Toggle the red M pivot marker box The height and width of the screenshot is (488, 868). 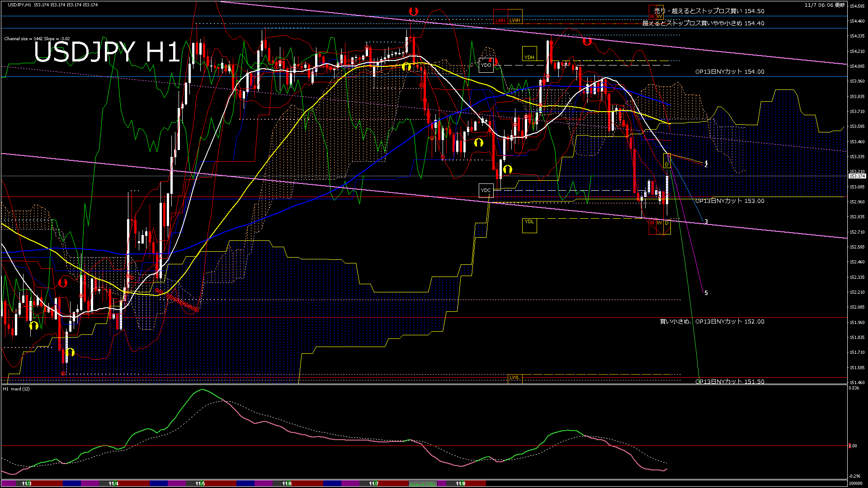coord(652,223)
